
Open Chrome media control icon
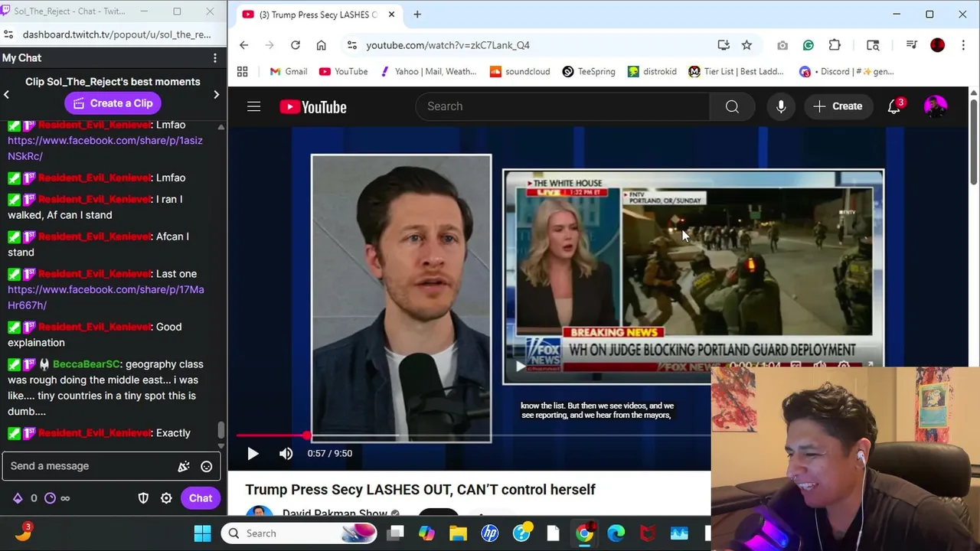click(911, 45)
